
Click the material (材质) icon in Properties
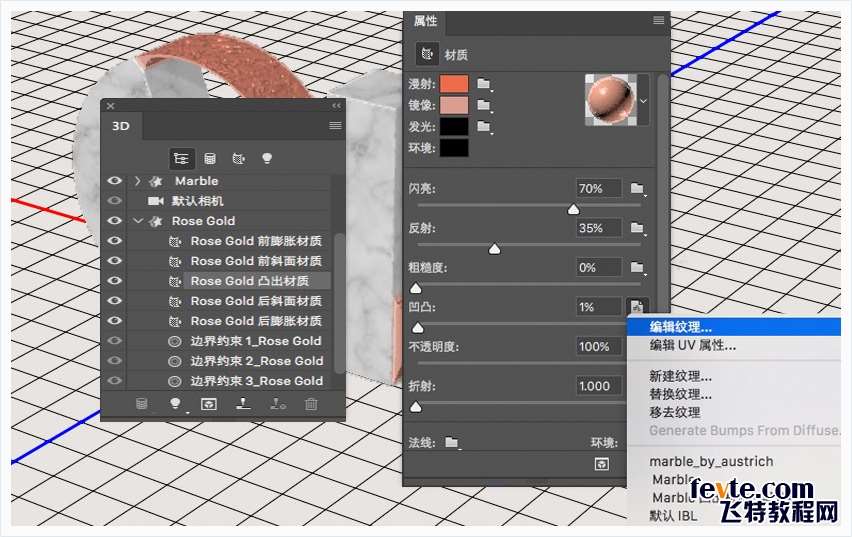[428, 54]
